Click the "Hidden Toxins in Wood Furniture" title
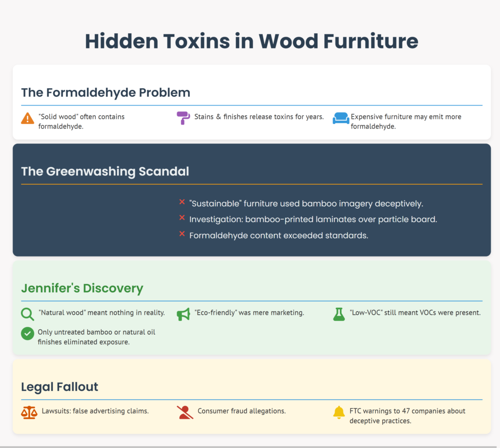The image size is (500, 448). [251, 42]
